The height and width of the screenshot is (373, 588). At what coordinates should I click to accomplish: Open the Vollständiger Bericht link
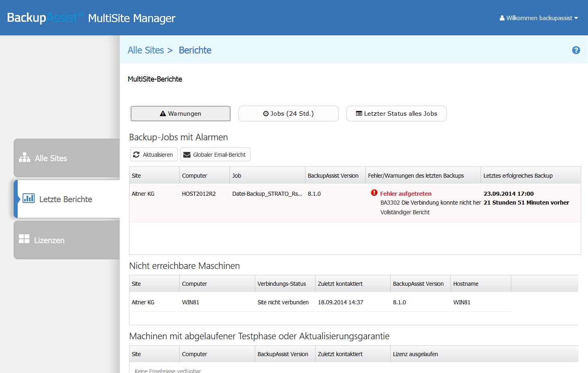tap(405, 212)
